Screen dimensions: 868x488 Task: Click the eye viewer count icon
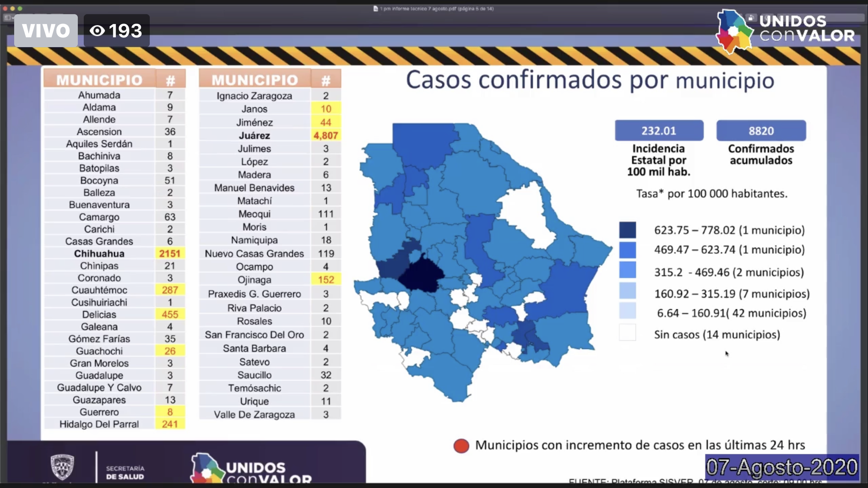(97, 31)
